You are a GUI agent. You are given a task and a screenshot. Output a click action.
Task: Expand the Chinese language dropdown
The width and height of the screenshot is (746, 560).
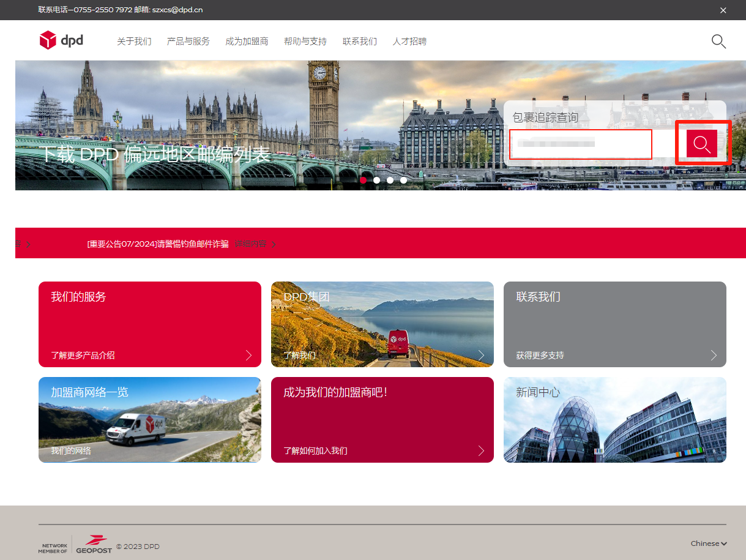709,543
